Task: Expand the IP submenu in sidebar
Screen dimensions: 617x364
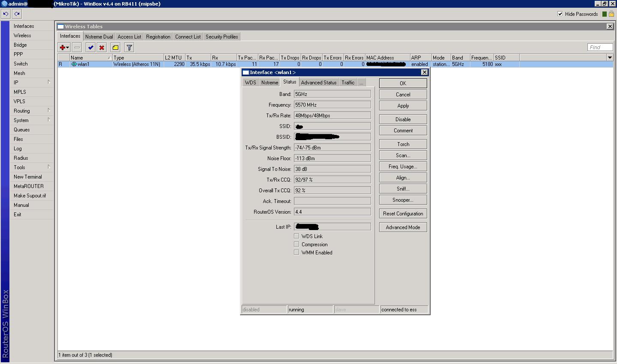Action: tap(31, 82)
